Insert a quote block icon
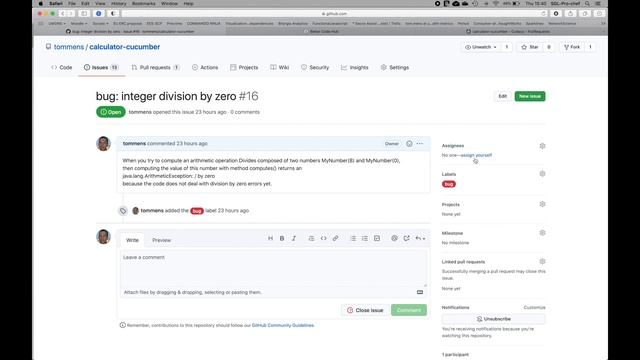This screenshot has width=640, height=360. [x=311, y=238]
